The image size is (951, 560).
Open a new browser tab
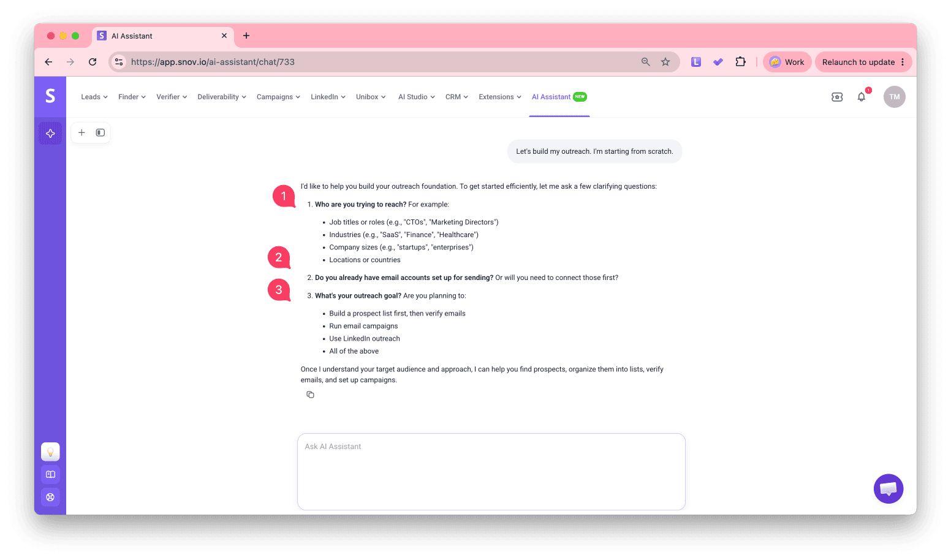tap(246, 36)
